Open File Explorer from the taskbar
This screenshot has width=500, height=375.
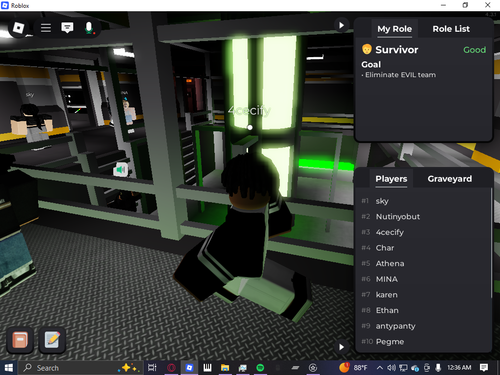coord(225,368)
